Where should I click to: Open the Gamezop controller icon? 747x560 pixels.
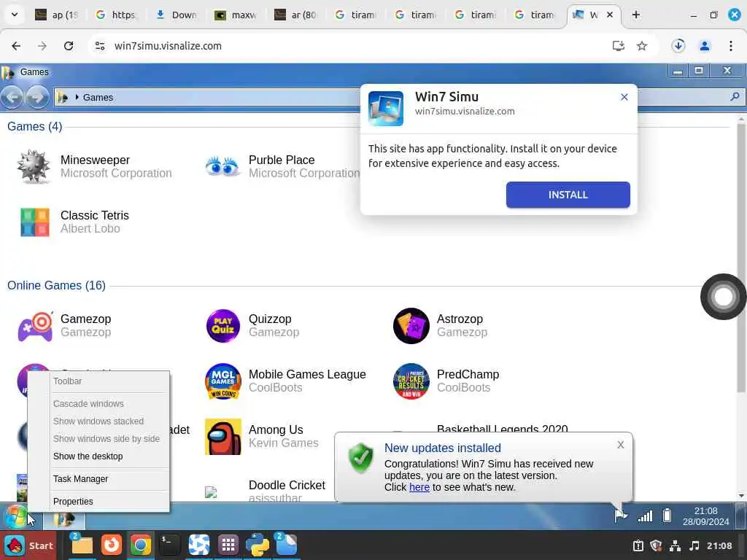coord(35,326)
